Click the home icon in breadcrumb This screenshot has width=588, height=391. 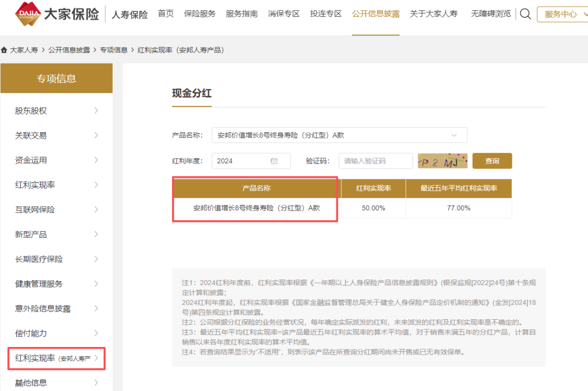click(4, 50)
